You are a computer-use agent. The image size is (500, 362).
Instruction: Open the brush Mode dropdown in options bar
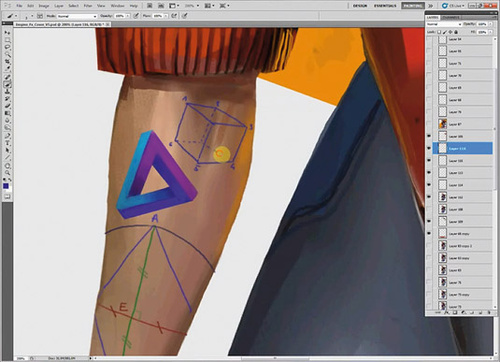pyautogui.click(x=77, y=16)
